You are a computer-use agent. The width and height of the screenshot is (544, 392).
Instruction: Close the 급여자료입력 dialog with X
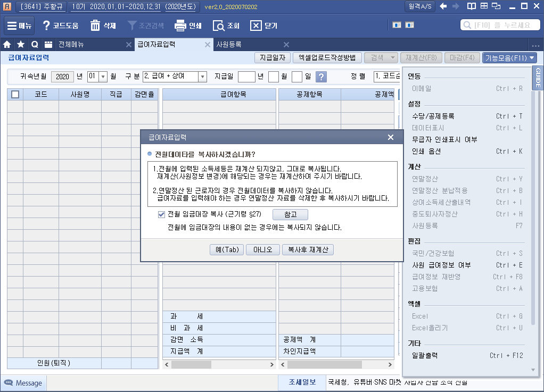point(391,137)
